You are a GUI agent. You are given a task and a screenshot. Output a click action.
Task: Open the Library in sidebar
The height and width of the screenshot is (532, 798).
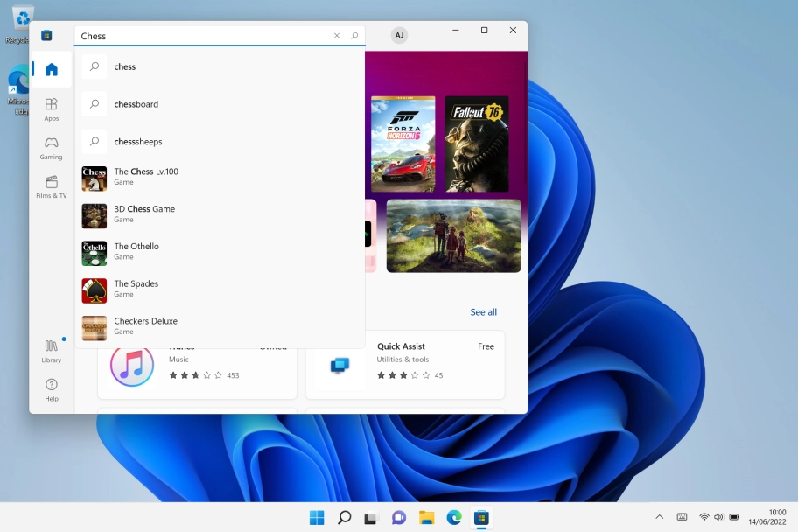pos(52,350)
